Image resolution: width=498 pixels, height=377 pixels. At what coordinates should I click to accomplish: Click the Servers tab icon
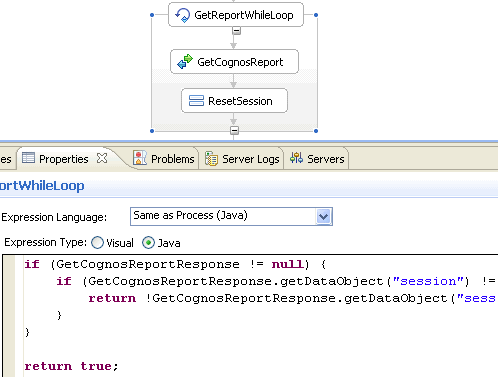click(x=296, y=158)
